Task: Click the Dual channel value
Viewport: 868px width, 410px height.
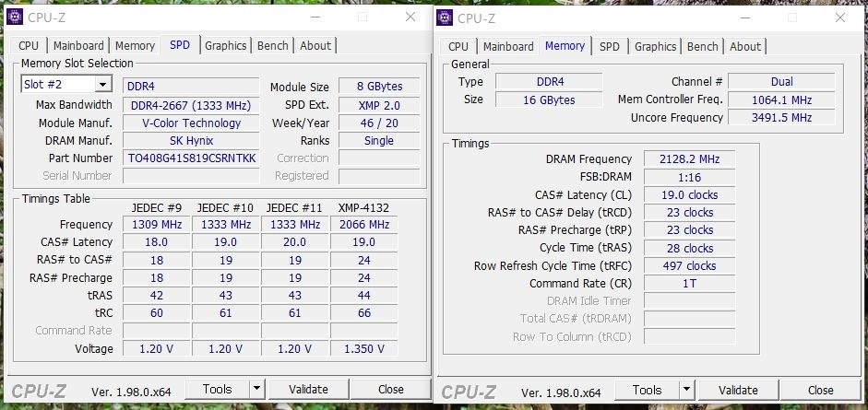Action: (x=781, y=82)
